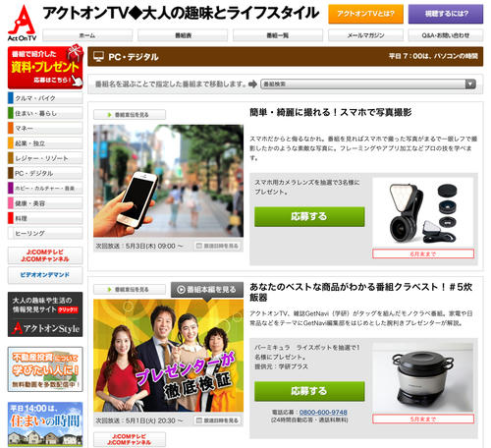Click the presenters 徹底検証 thumbnail
Screen dimensions: 491x448
coord(168,356)
